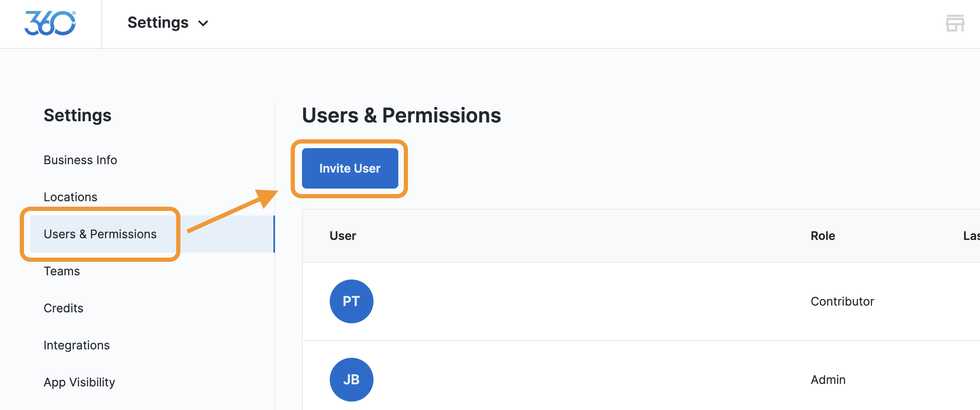980x410 pixels.
Task: Go to App Visibility settings
Action: point(79,382)
